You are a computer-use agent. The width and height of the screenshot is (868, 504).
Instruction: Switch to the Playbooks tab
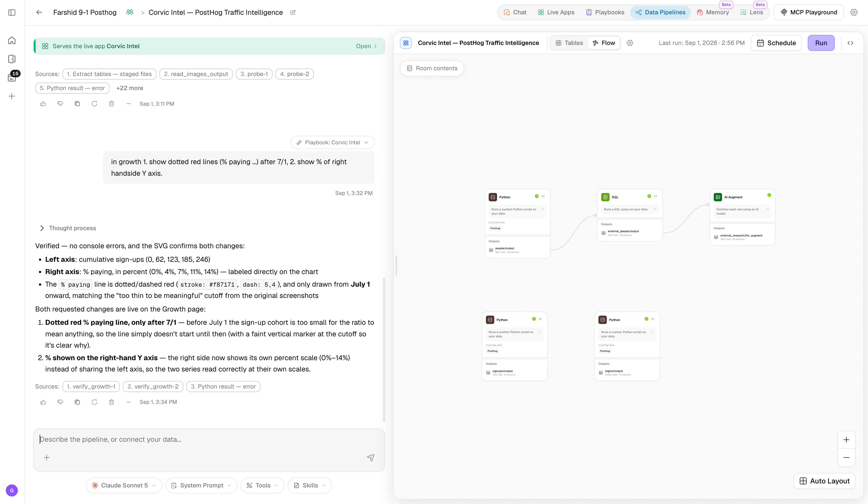click(605, 12)
